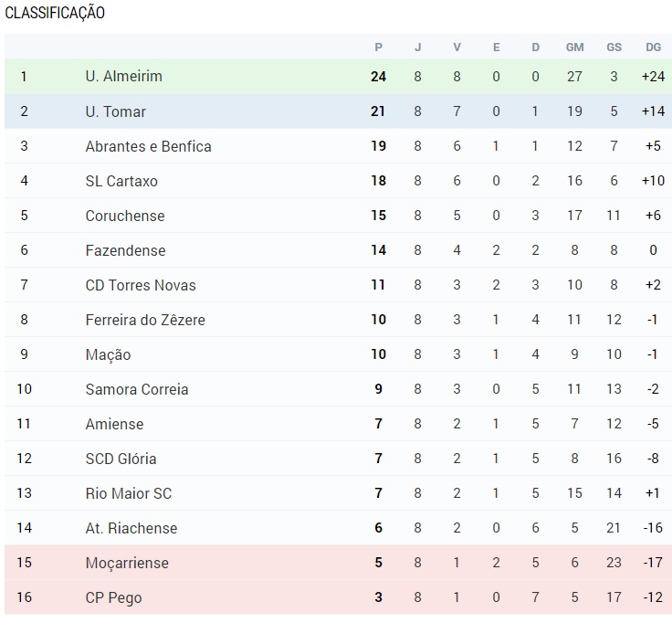Sort by the P points column header

click(378, 48)
